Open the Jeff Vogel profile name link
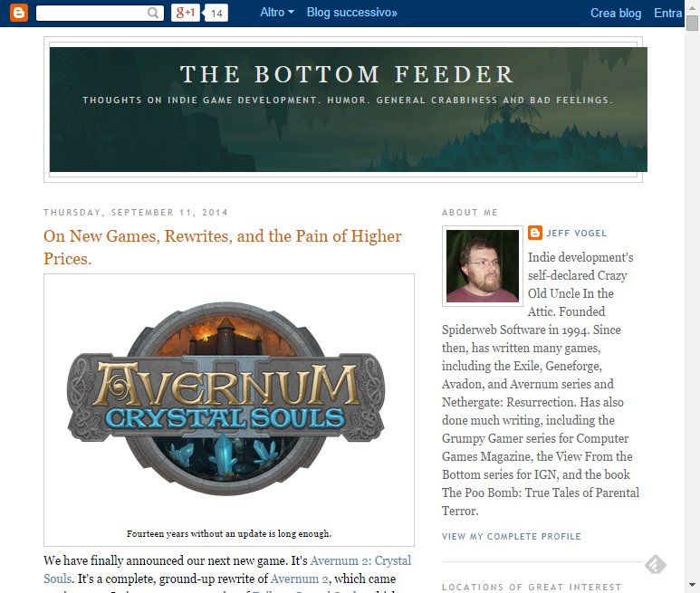Image resolution: width=700 pixels, height=593 pixels. (x=576, y=234)
